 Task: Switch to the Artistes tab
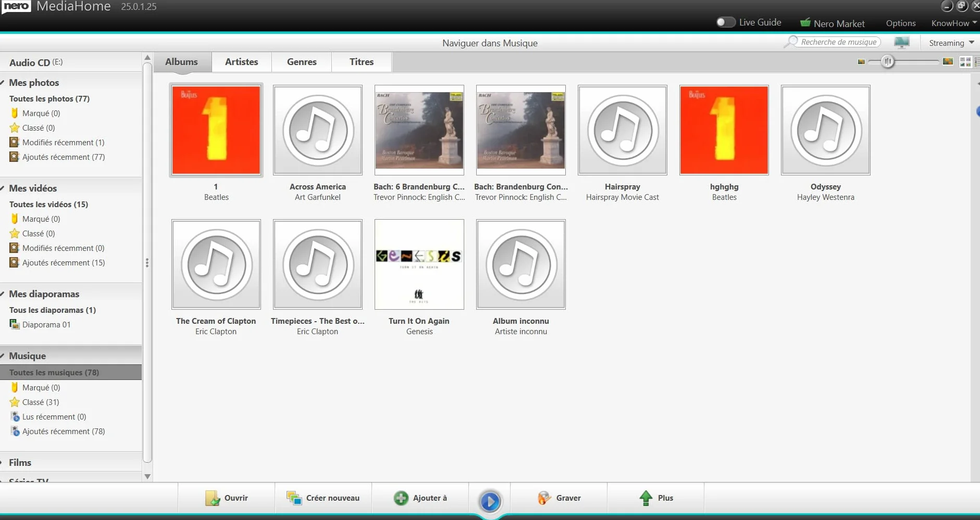pos(242,62)
